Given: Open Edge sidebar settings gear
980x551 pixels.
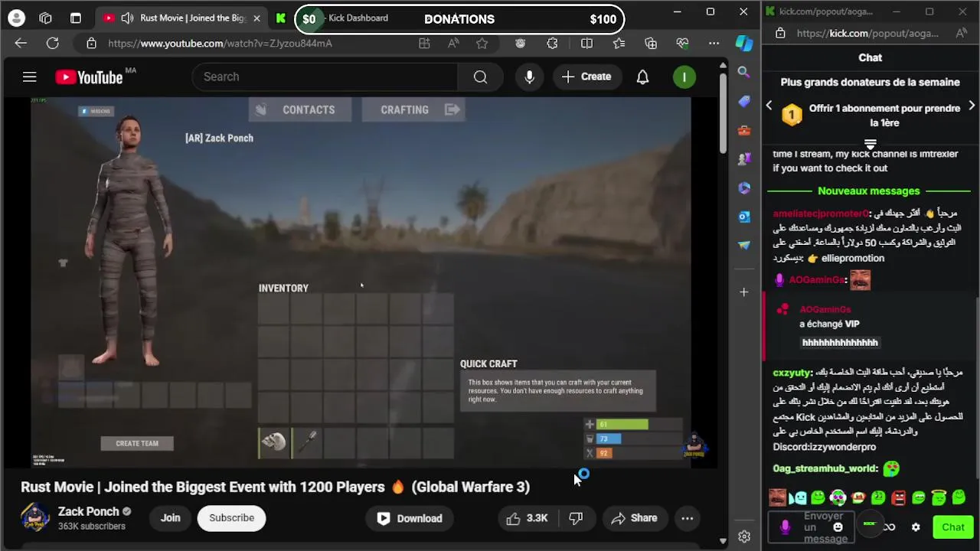Looking at the screenshot, I should 743,536.
